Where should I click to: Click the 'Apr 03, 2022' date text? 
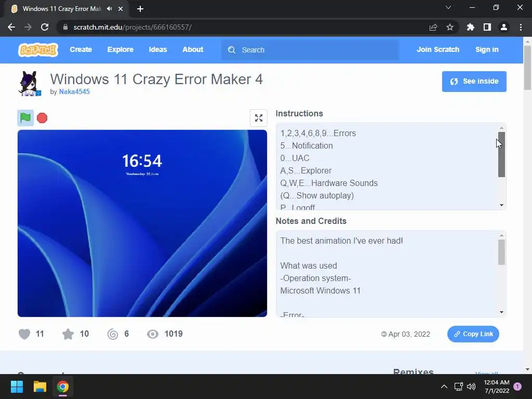click(x=409, y=334)
